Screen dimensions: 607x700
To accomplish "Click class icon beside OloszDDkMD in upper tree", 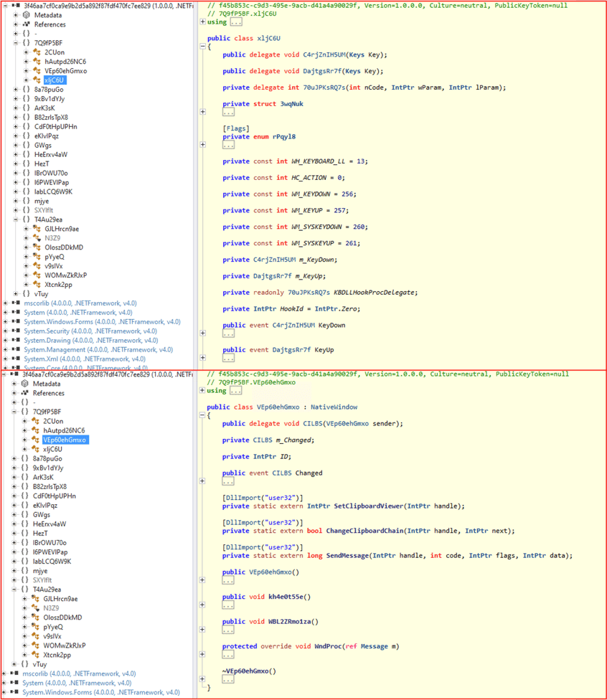I will [37, 247].
